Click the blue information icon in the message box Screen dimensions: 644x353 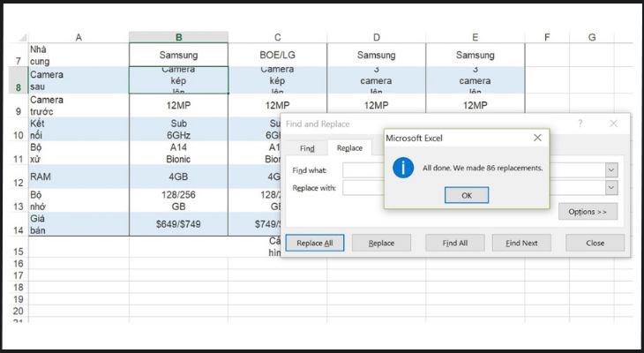tap(403, 168)
